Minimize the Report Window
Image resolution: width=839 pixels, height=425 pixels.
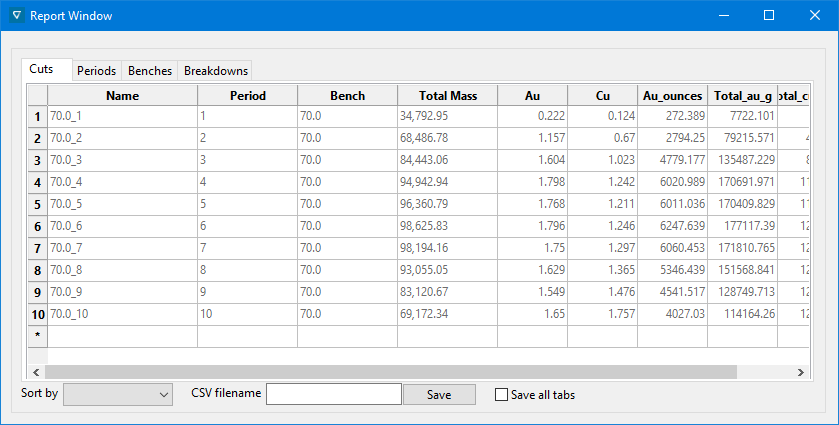723,16
